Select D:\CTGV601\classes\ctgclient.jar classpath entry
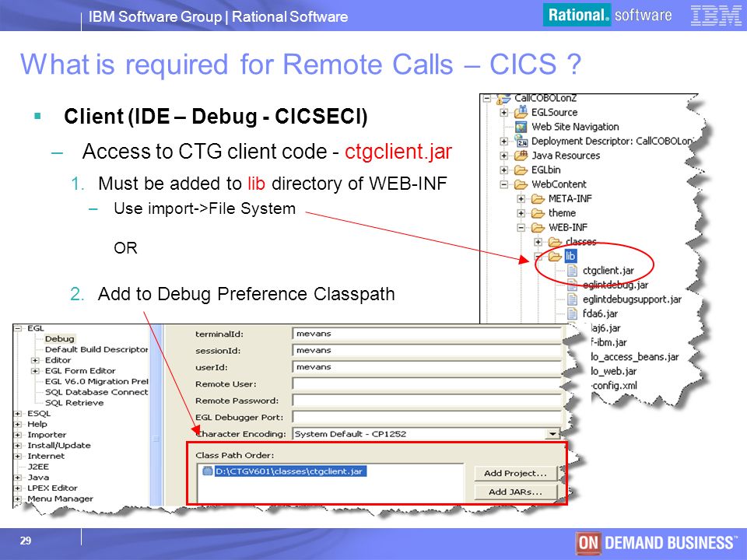The image size is (747, 560). [x=290, y=471]
